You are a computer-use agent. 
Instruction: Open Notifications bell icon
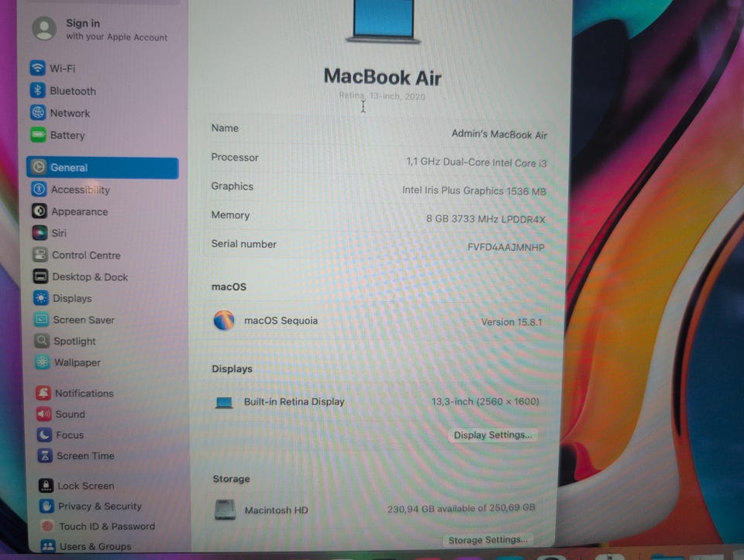click(43, 393)
